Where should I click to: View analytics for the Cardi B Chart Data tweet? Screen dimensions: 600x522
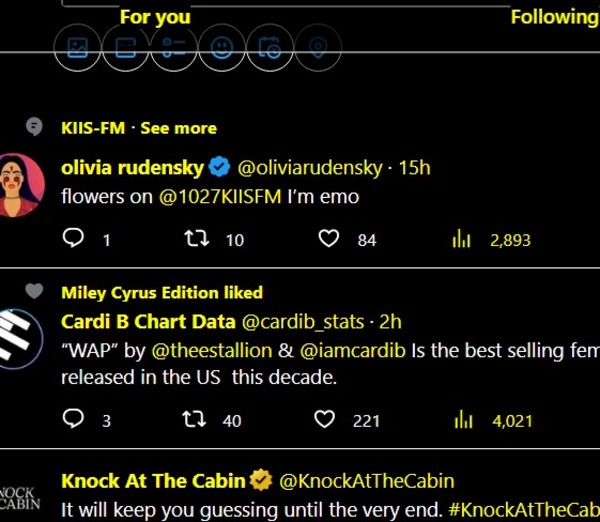(463, 420)
